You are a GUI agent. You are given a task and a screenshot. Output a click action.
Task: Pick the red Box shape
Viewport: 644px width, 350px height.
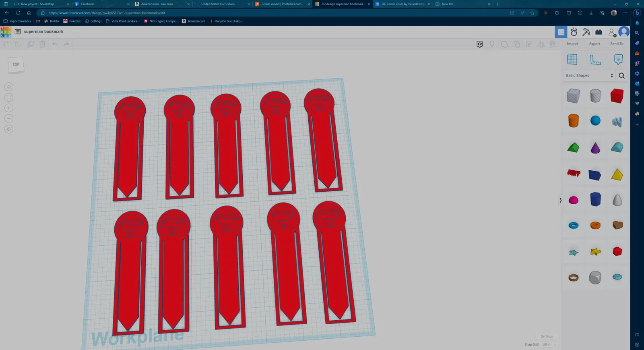tap(617, 96)
